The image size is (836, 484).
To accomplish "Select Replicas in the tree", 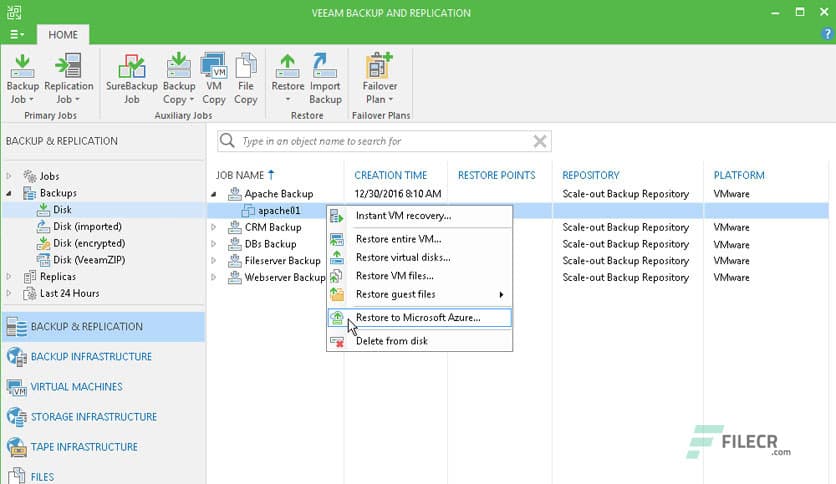I will pyautogui.click(x=58, y=277).
